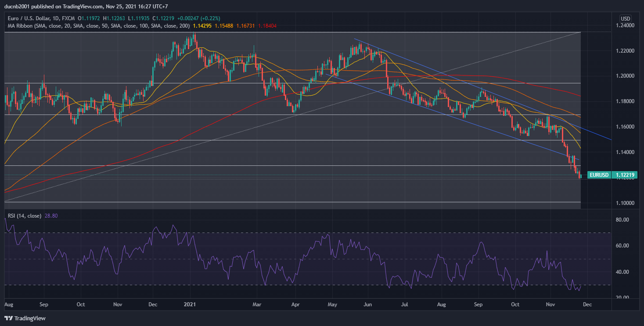This screenshot has height=326, width=644.
Task: Click the EURUSD price tag label
Action: 599,175
